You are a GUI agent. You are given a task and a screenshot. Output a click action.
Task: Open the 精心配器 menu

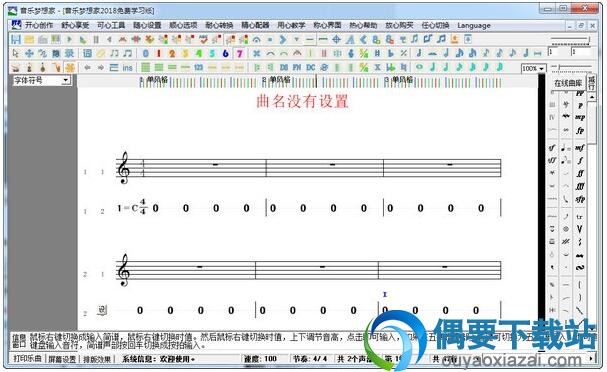[x=255, y=26]
